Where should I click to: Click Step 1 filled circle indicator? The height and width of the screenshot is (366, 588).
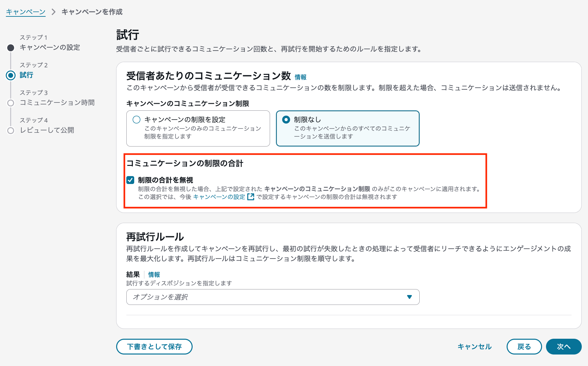tap(11, 48)
